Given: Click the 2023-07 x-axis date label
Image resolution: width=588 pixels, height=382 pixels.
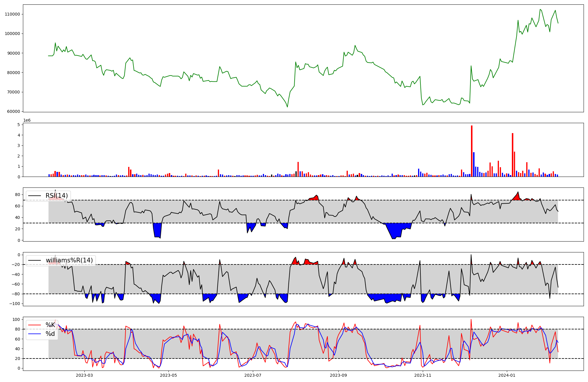Looking at the screenshot, I should point(253,375).
